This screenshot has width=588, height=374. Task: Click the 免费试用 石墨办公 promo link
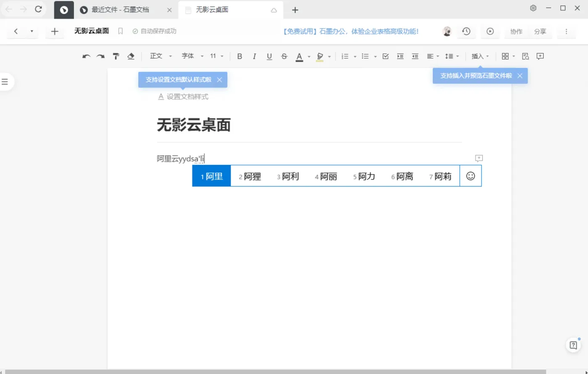pos(351,31)
